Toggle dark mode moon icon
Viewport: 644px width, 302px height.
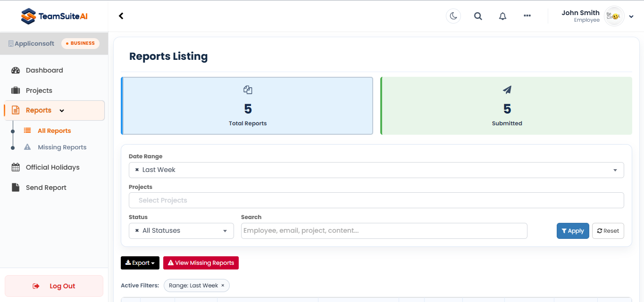tap(453, 16)
